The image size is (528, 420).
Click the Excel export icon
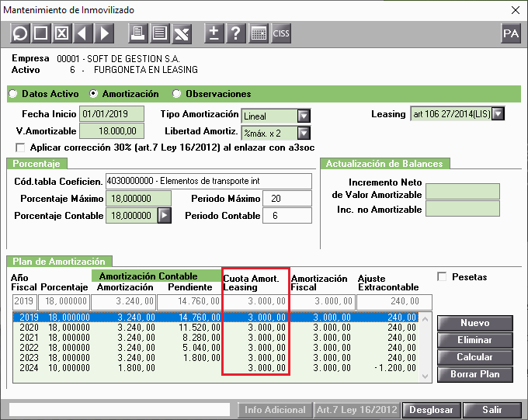pyautogui.click(x=182, y=33)
